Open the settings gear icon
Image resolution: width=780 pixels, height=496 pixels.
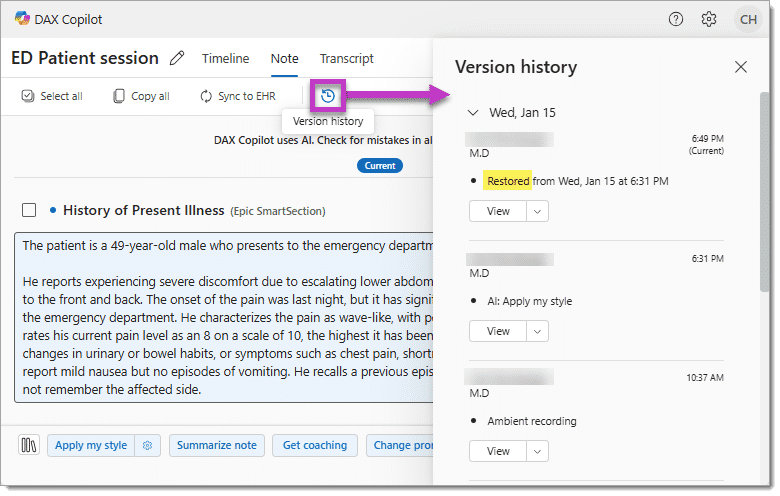tap(709, 19)
